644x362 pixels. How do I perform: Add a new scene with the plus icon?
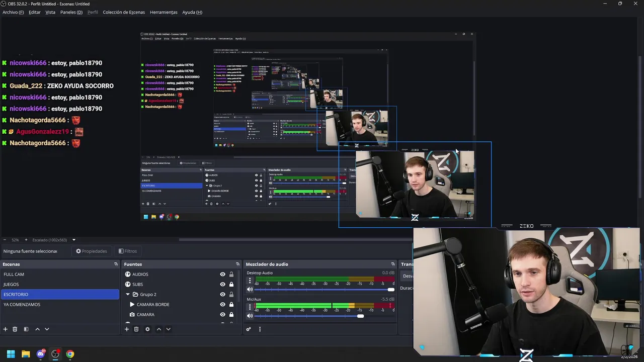[6, 329]
